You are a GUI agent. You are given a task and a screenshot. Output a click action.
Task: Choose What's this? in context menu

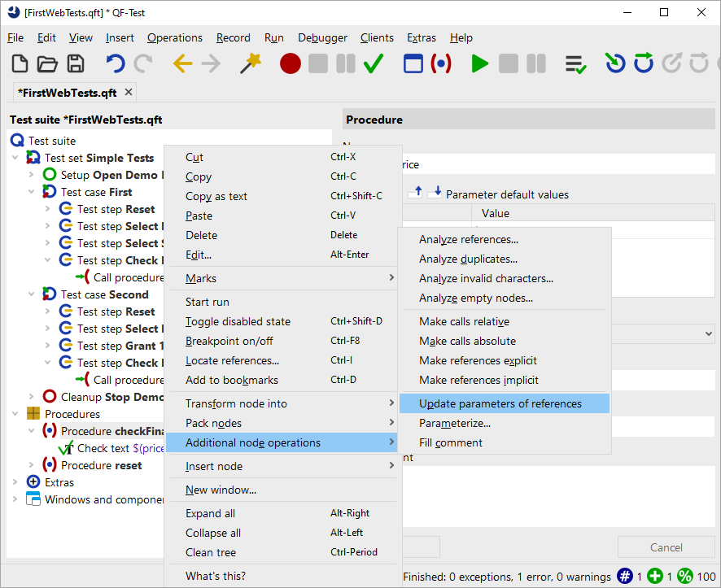(283, 576)
